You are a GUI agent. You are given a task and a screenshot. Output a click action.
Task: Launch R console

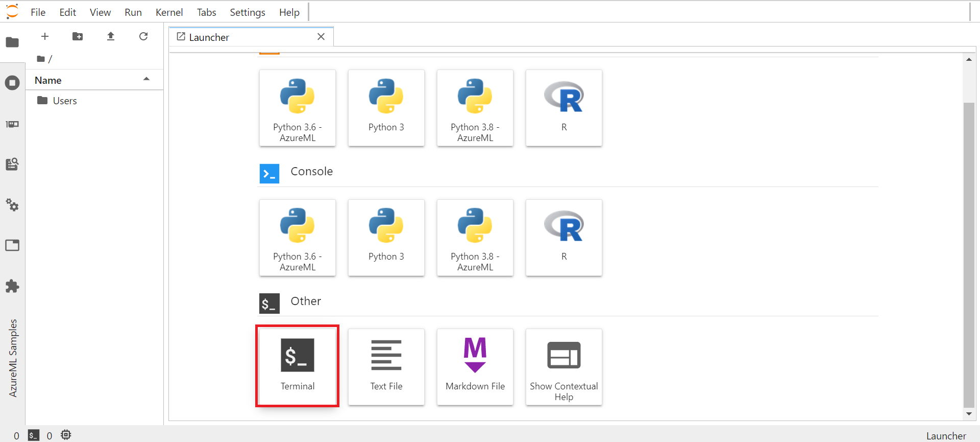[564, 238]
